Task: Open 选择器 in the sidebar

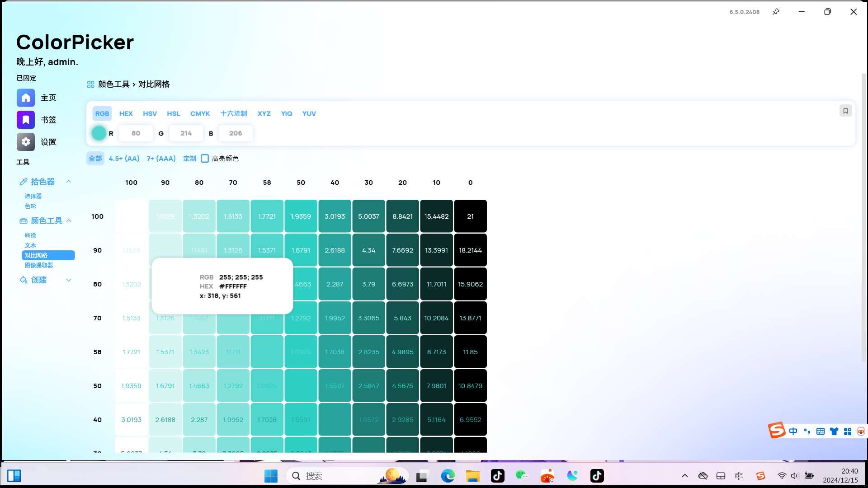Action: [33, 196]
